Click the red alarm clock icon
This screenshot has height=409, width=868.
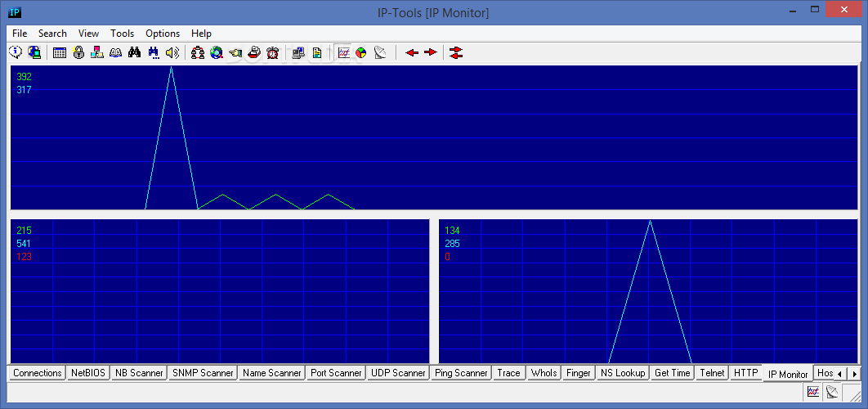272,52
